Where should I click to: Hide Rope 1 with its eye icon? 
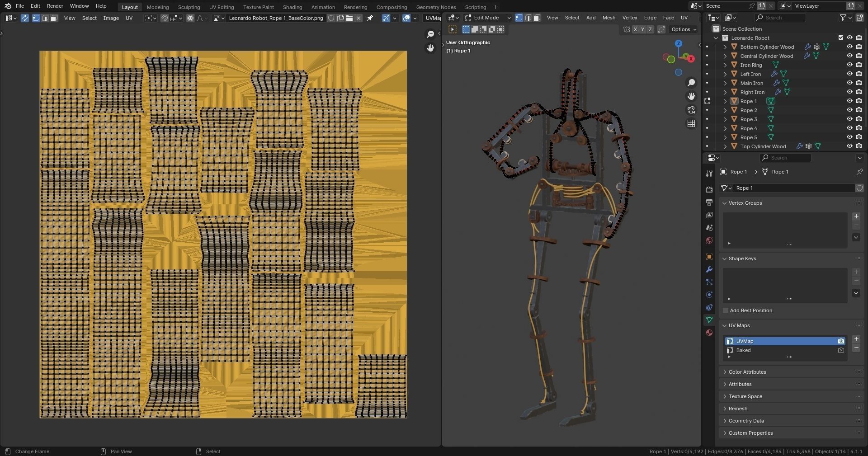tap(849, 101)
